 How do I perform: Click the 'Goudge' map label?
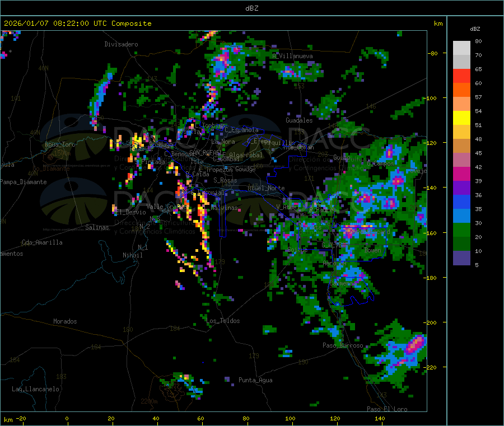245,169
